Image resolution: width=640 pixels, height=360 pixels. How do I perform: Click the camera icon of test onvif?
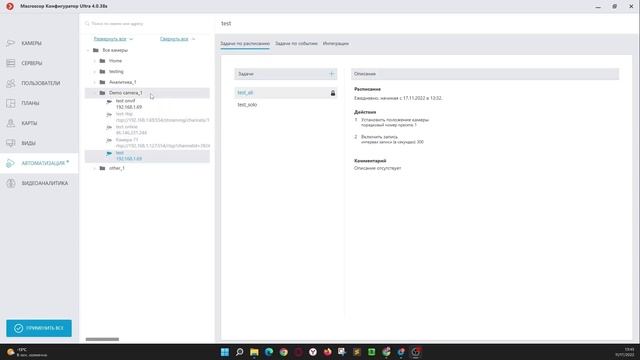coord(109,102)
